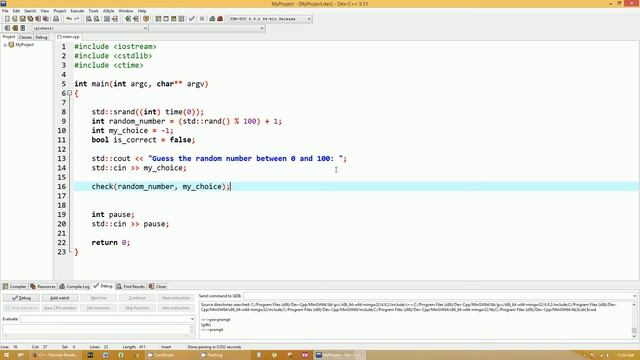
Task: Click the Close All toolbar icon
Action: tap(46, 19)
